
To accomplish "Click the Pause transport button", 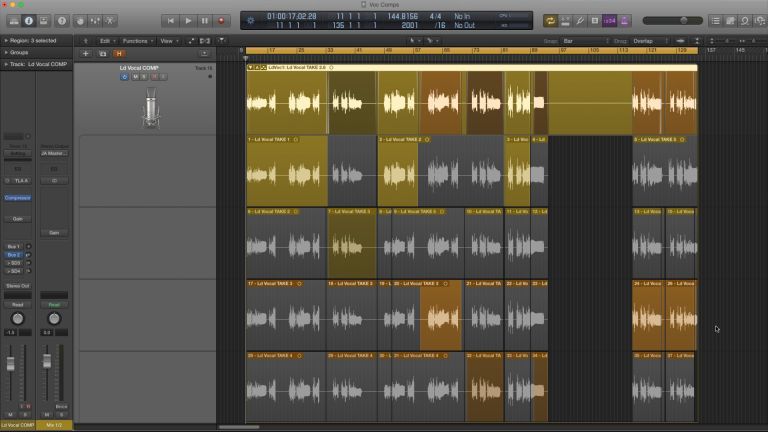I will tap(204, 20).
